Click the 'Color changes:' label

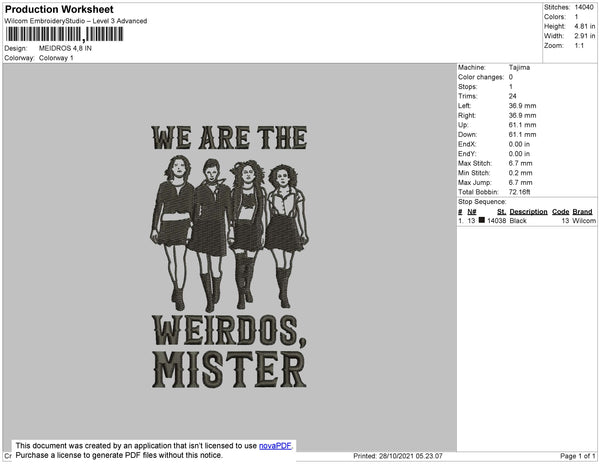pos(481,77)
